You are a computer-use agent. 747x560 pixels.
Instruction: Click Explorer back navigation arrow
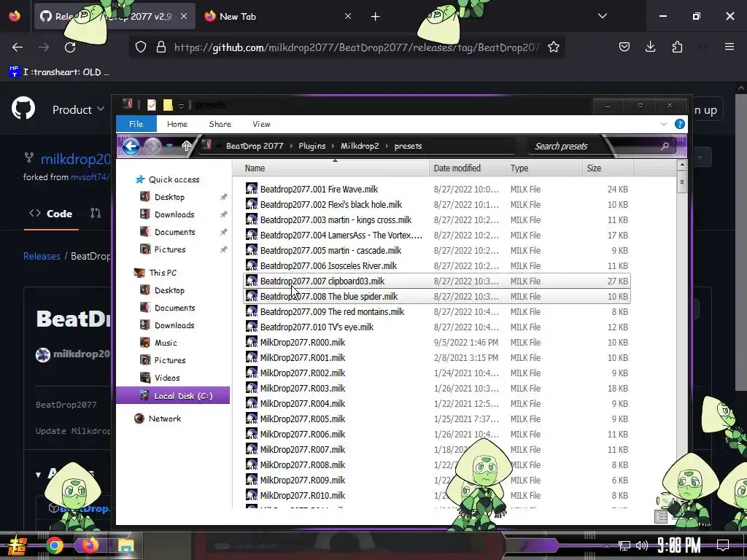(x=131, y=146)
